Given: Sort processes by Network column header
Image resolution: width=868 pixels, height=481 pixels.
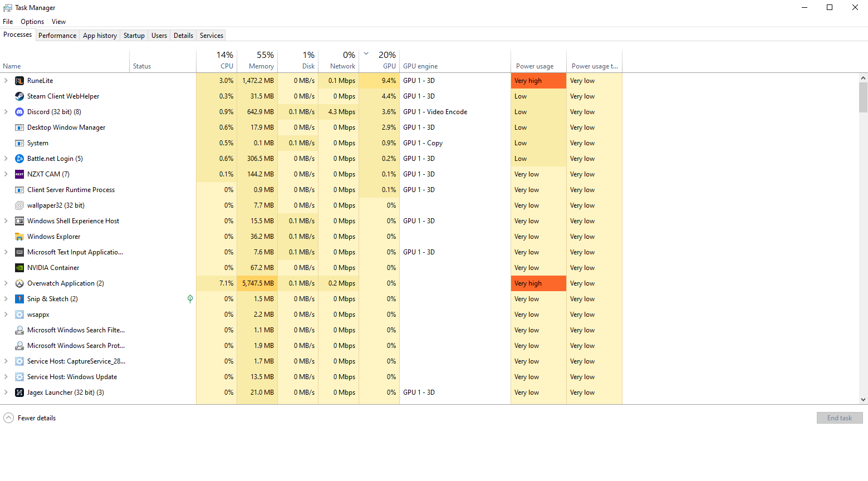Looking at the screenshot, I should [339, 61].
